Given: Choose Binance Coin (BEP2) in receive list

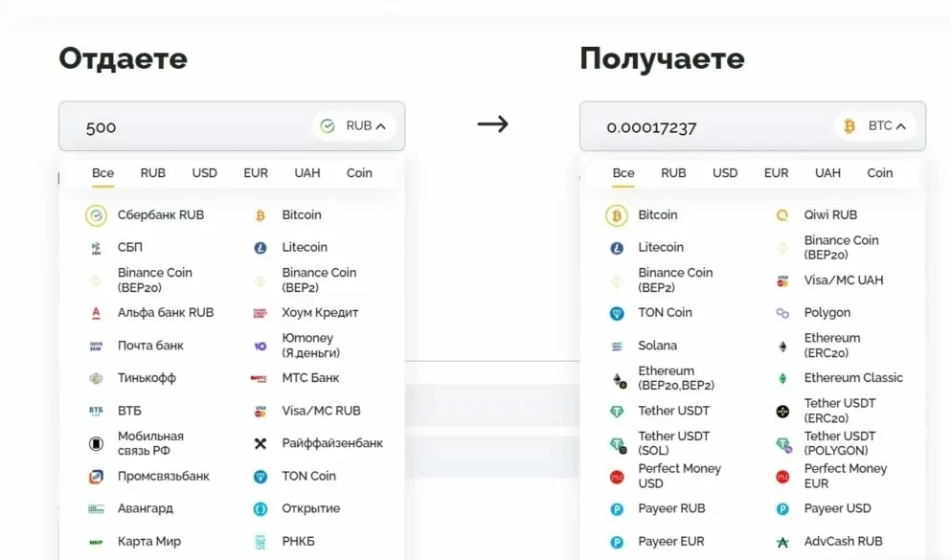Looking at the screenshot, I should (x=675, y=280).
